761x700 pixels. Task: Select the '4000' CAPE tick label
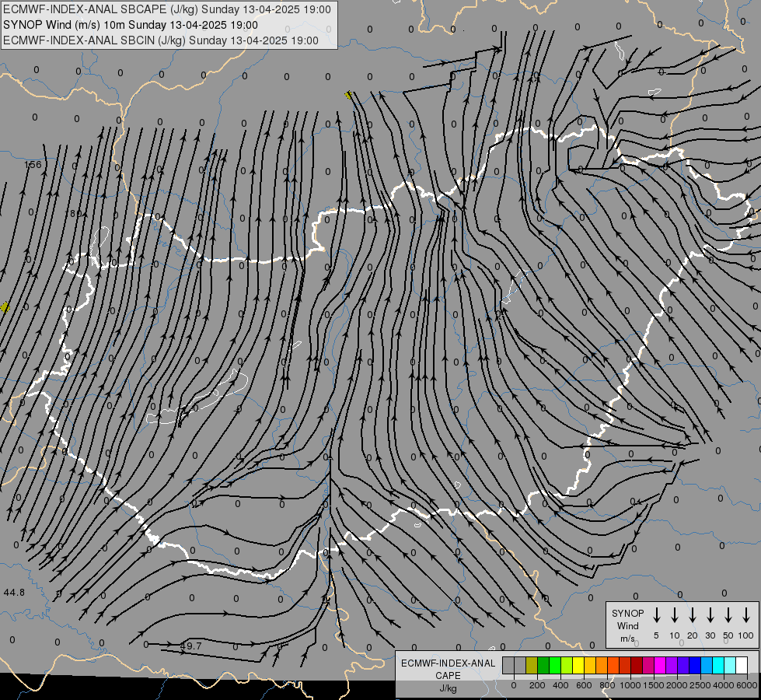tap(724, 685)
